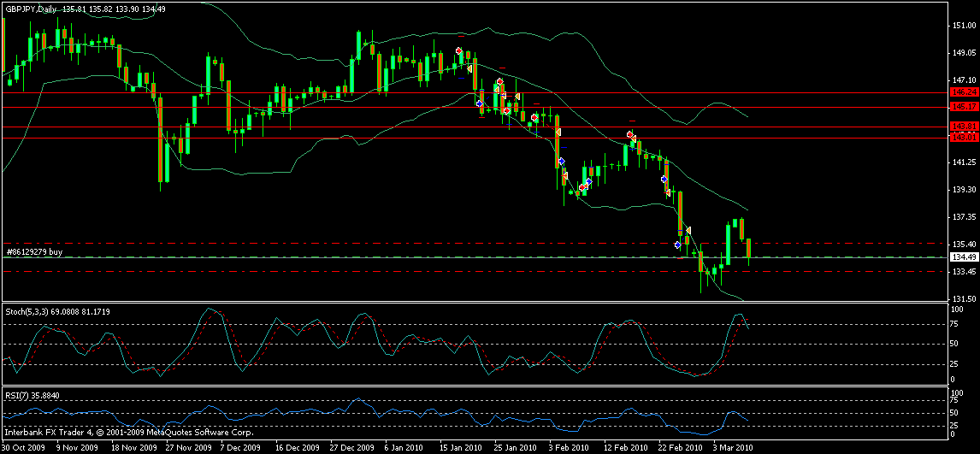The width and height of the screenshot is (980, 454).
Task: Click the red trade arrow at the 12 Feb 2010 peak
Action: click(630, 135)
